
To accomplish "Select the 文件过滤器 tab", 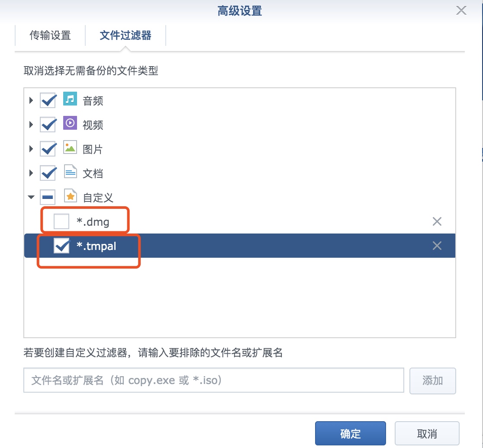I will tap(126, 35).
